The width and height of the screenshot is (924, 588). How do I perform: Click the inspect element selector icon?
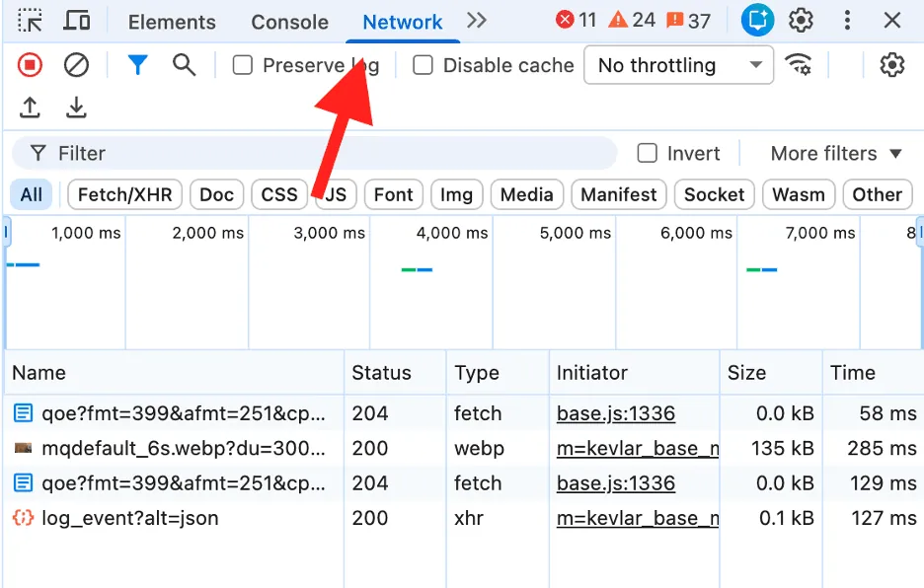pos(30,21)
